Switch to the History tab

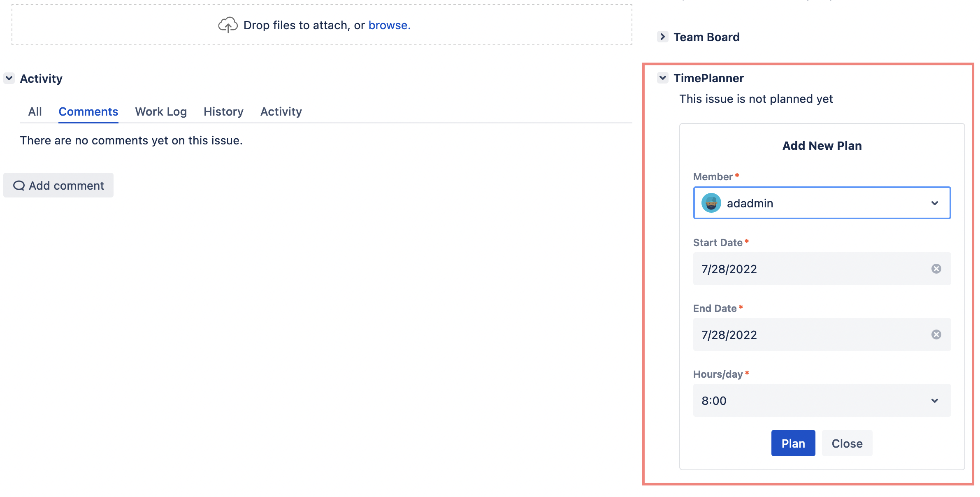coord(223,111)
